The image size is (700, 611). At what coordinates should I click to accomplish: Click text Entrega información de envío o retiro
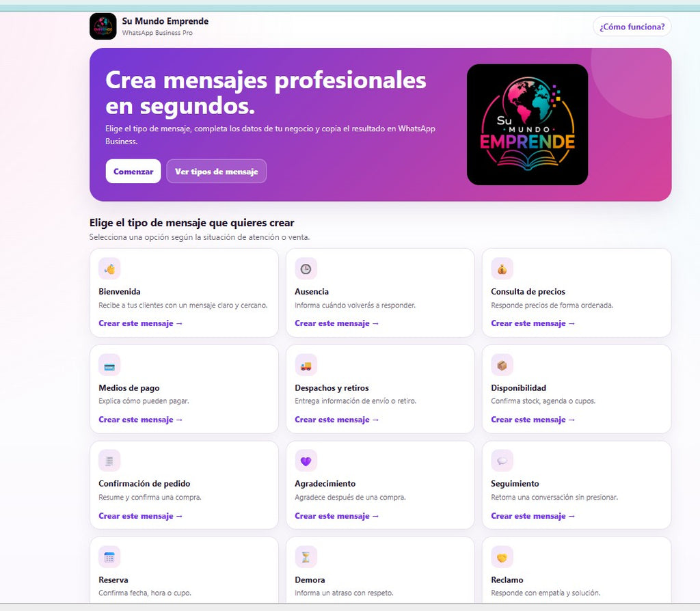pos(355,401)
